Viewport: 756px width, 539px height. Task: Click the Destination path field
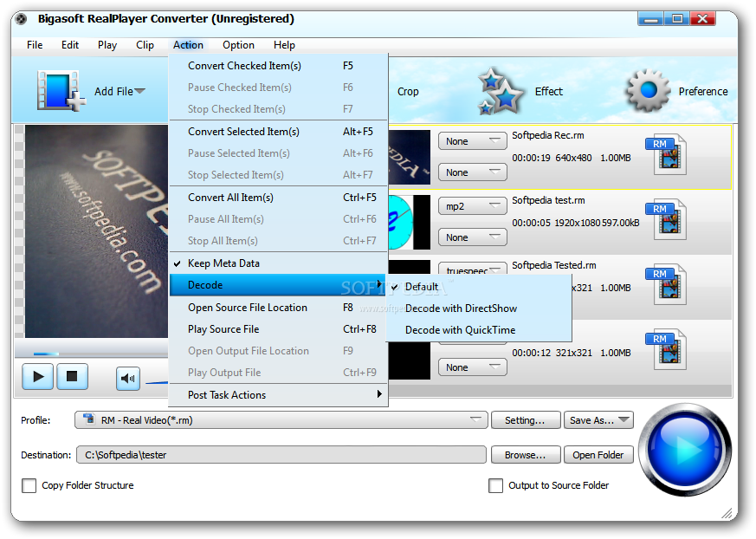pos(281,455)
